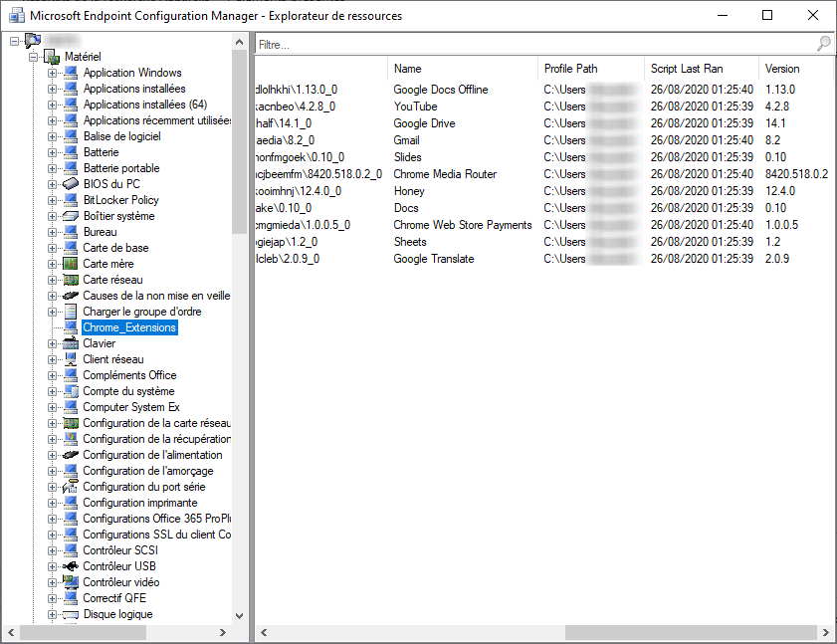
Task: Click the Contrôleur USB icon
Action: pos(71,566)
